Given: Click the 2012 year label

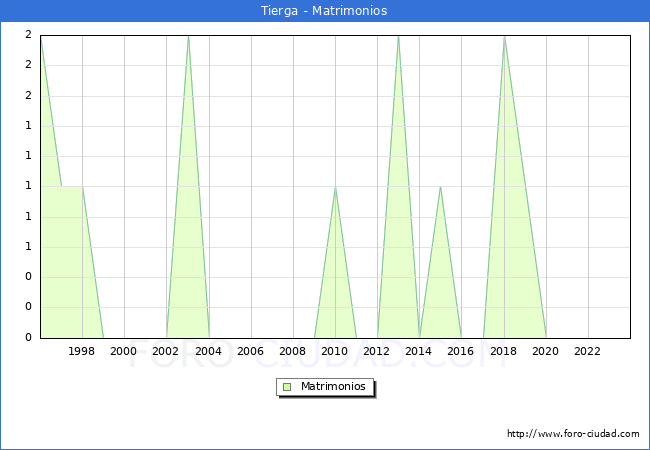Looking at the screenshot, I should point(377,351).
